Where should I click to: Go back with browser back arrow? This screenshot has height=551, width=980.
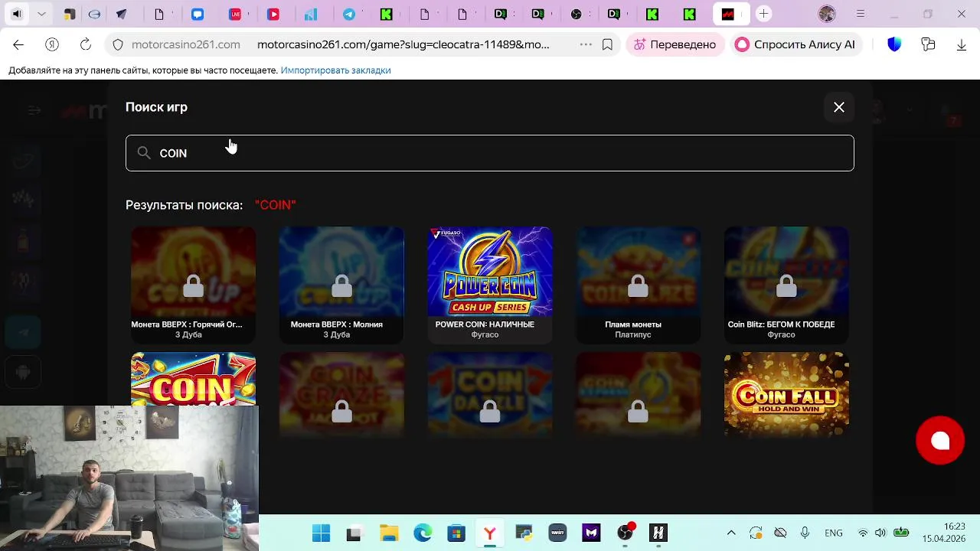(18, 44)
